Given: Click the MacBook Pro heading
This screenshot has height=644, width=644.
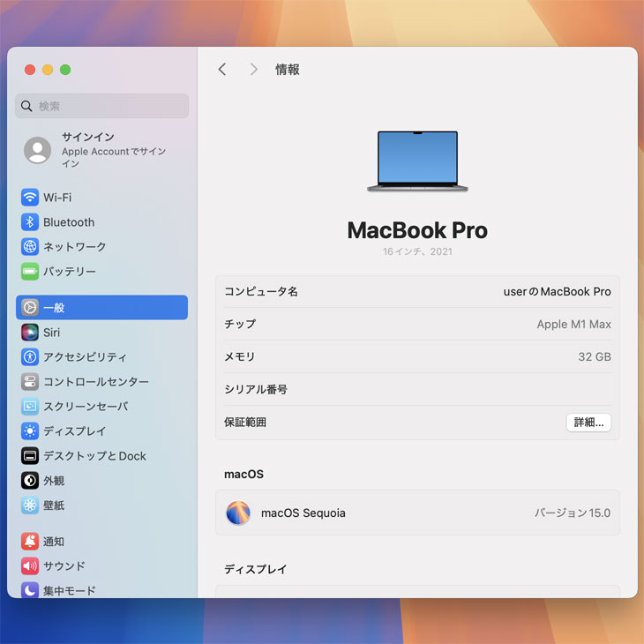Looking at the screenshot, I should pyautogui.click(x=417, y=230).
